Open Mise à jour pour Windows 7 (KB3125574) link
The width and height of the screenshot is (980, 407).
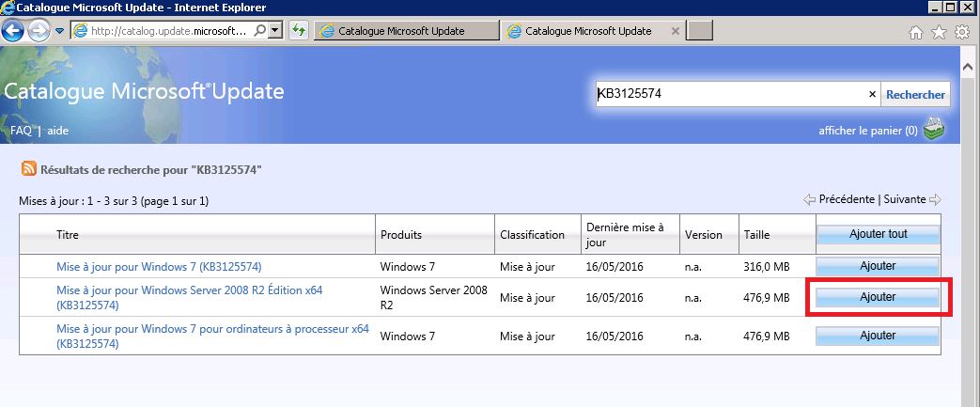pyautogui.click(x=159, y=267)
